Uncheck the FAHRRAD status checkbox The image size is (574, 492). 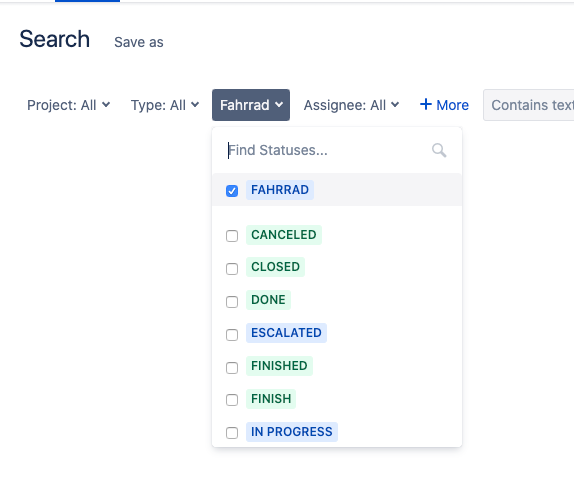(232, 191)
